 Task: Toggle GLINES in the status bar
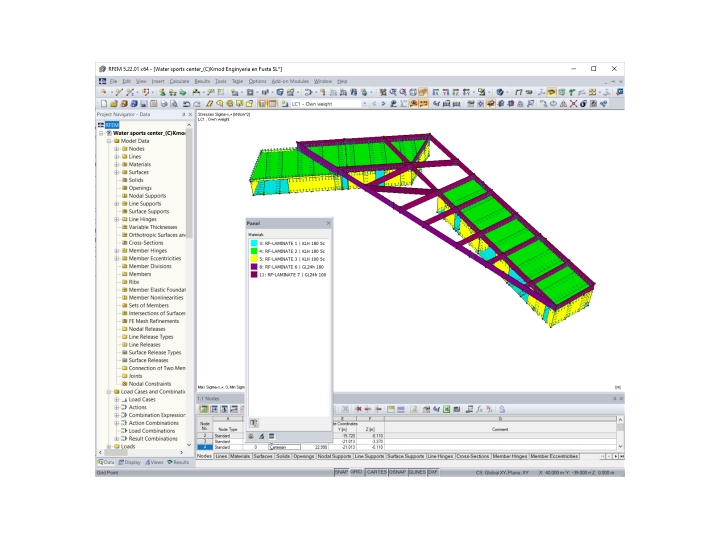pyautogui.click(x=417, y=472)
